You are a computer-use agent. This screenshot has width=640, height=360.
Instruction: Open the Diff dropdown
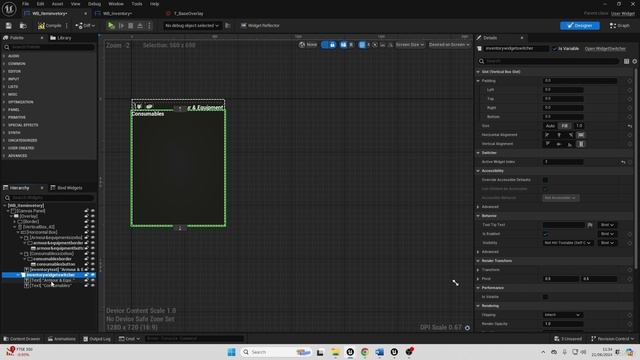[85, 26]
